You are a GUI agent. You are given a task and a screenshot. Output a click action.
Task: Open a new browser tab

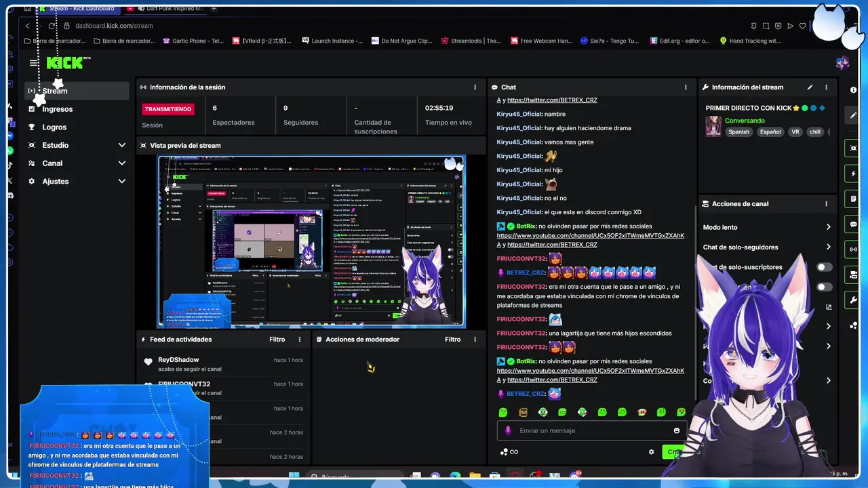(x=214, y=9)
